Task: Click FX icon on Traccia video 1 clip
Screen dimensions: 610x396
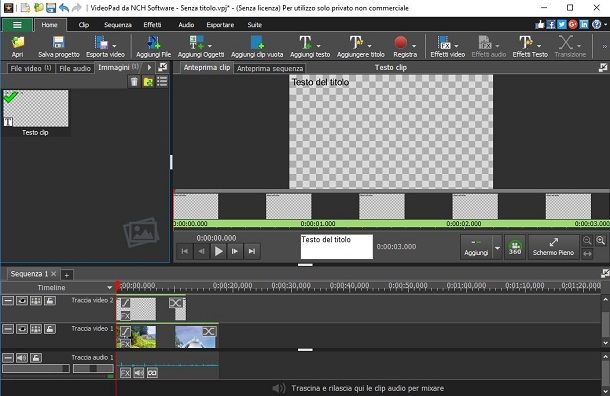Action: (x=125, y=344)
